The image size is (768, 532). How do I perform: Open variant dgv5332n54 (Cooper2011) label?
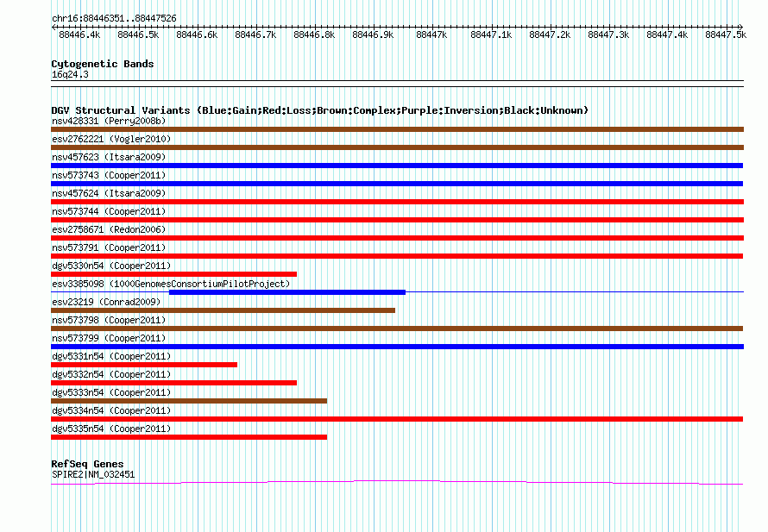(111, 374)
